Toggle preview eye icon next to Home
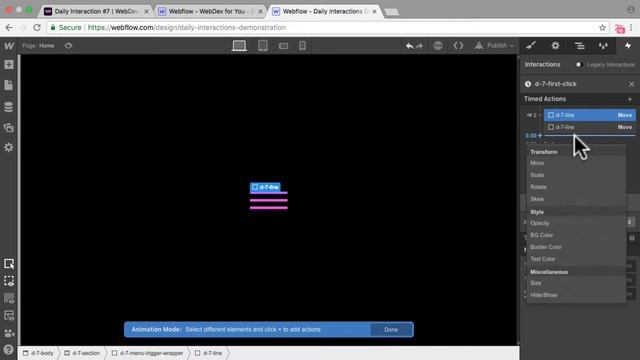This screenshot has height=360, width=640. (69, 46)
